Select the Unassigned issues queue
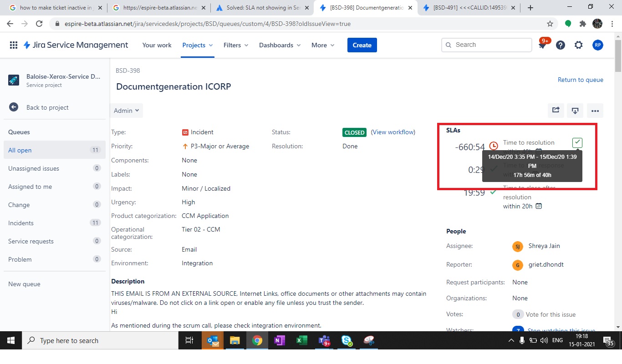 [x=55, y=168]
